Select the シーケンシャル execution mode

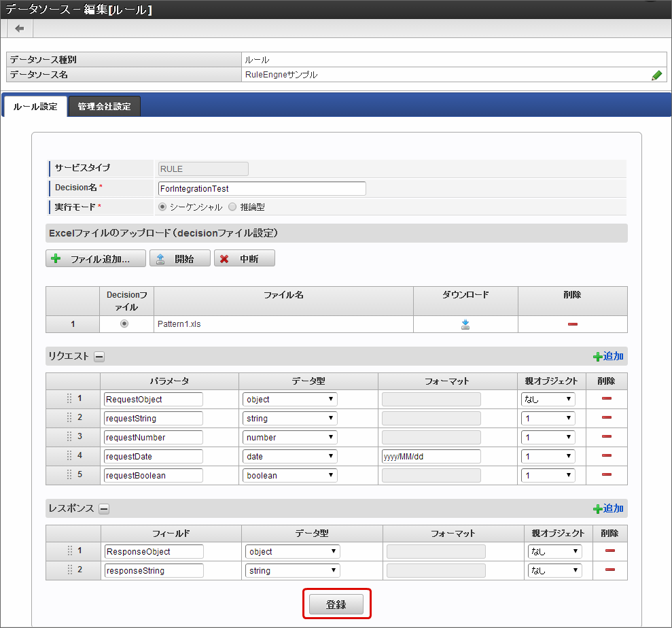(162, 207)
